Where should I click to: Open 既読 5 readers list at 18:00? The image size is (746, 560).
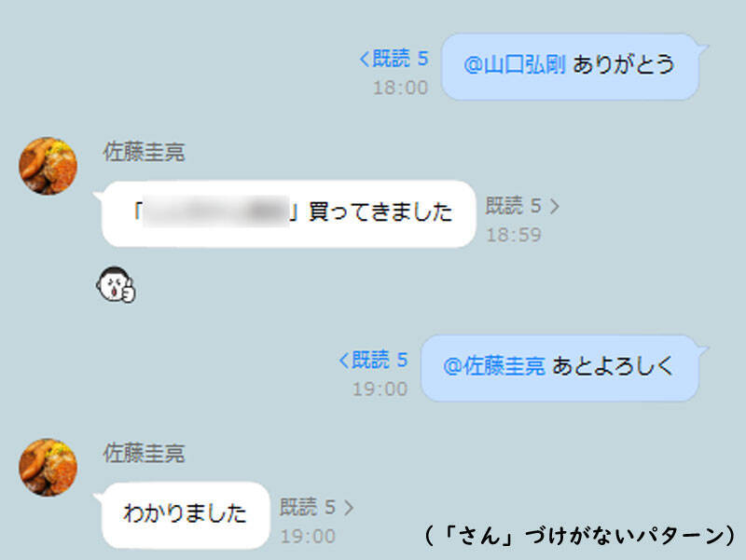[394, 59]
